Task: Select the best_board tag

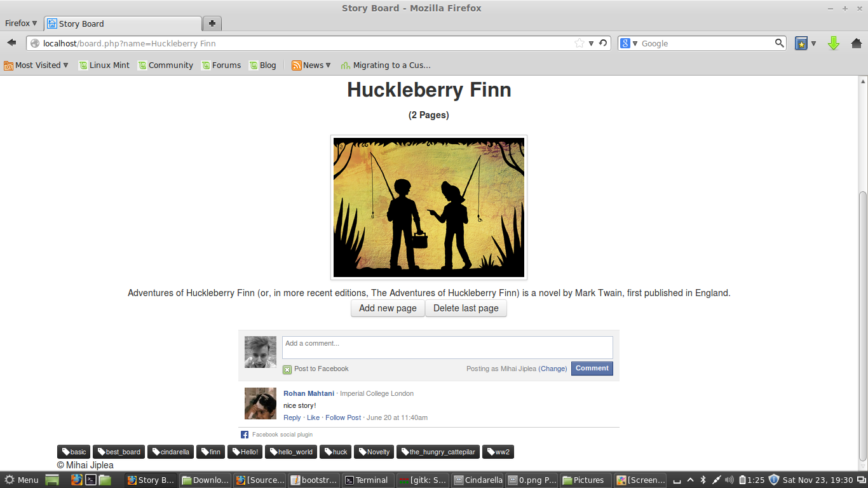Action: (x=119, y=452)
